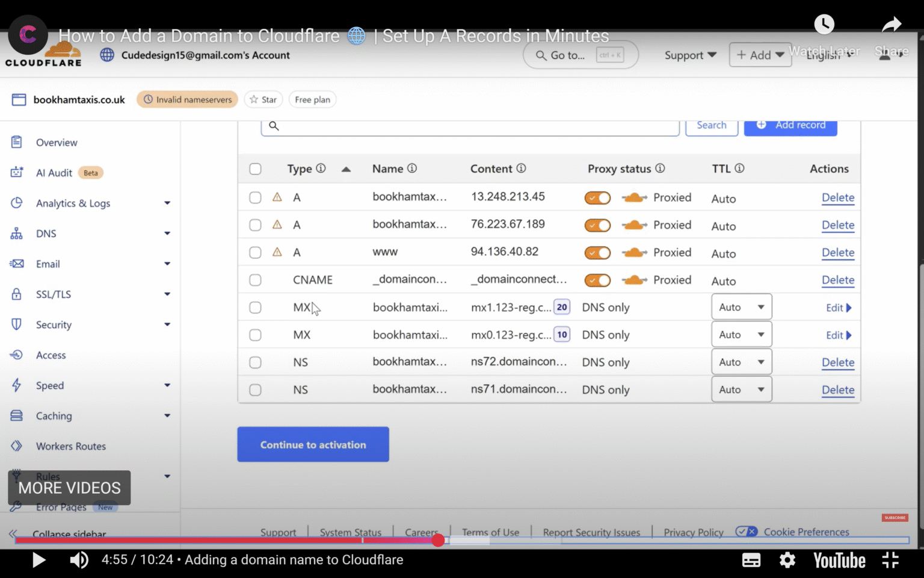Open the TTL dropdown for the first MX record
This screenshot has width=924, height=578.
pyautogui.click(x=741, y=306)
